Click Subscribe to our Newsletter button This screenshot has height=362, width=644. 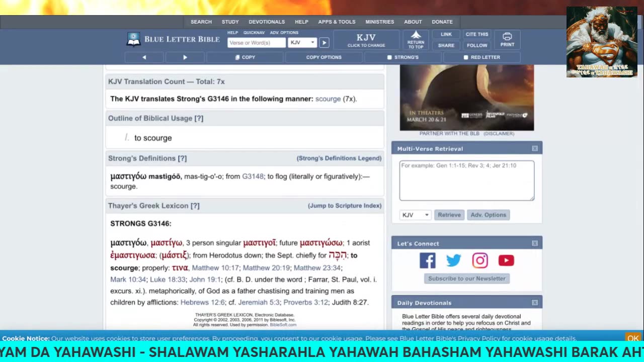[x=467, y=279]
